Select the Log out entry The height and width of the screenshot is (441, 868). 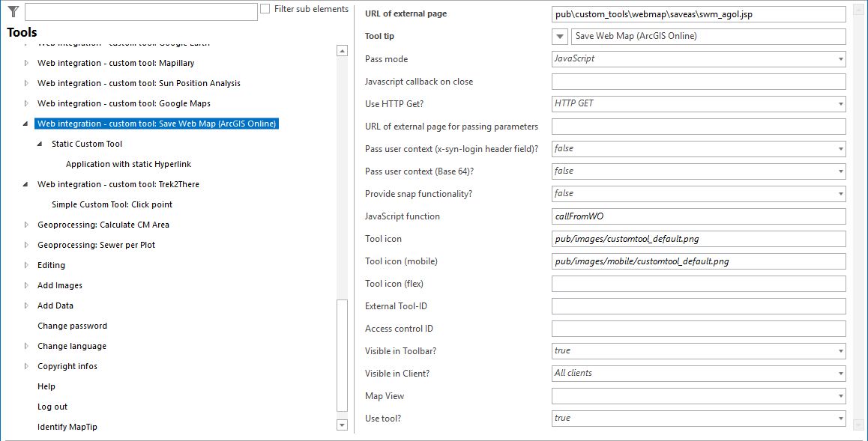pos(52,406)
